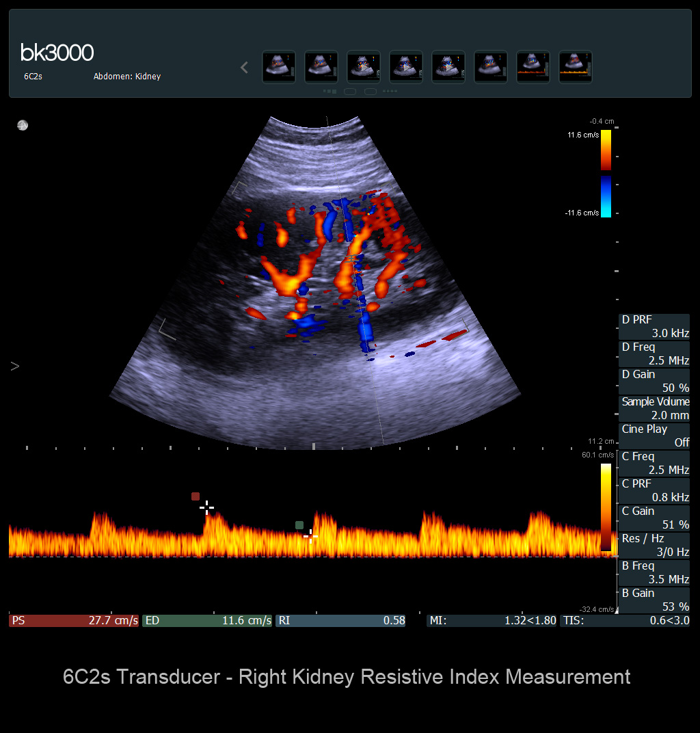Click the green ED marker square
This screenshot has width=700, height=733.
(x=299, y=525)
